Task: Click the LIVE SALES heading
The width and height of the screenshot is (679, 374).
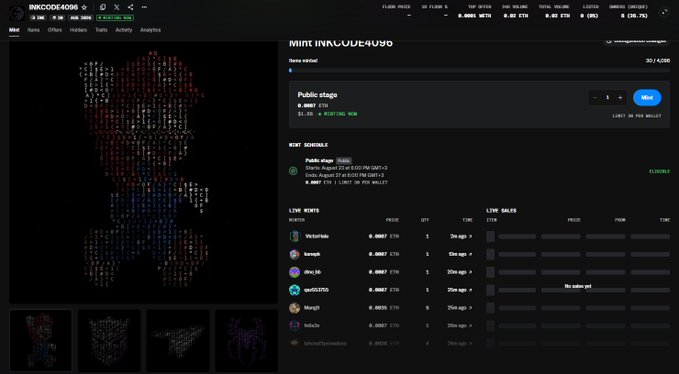Action: (501, 210)
